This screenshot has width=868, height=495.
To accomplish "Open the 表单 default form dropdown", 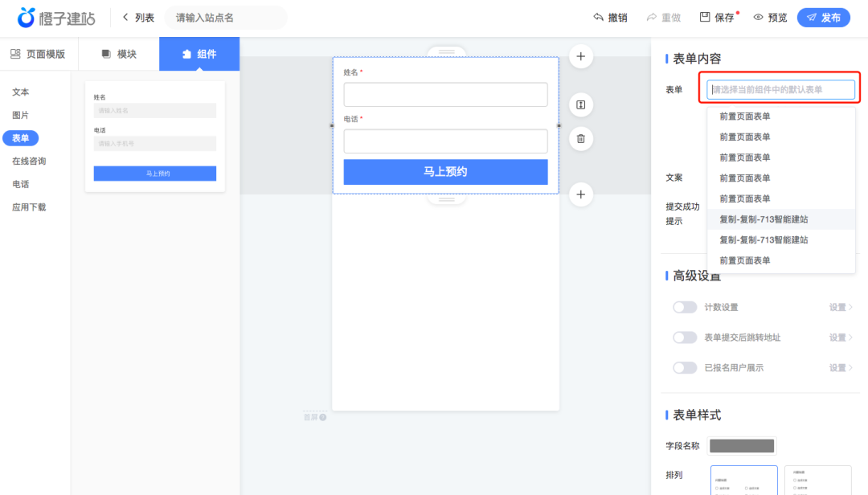I will point(780,90).
